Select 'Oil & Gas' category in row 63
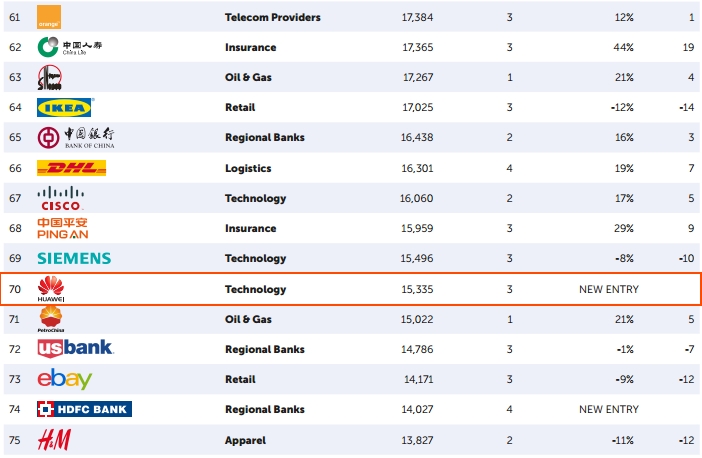 pyautogui.click(x=248, y=77)
